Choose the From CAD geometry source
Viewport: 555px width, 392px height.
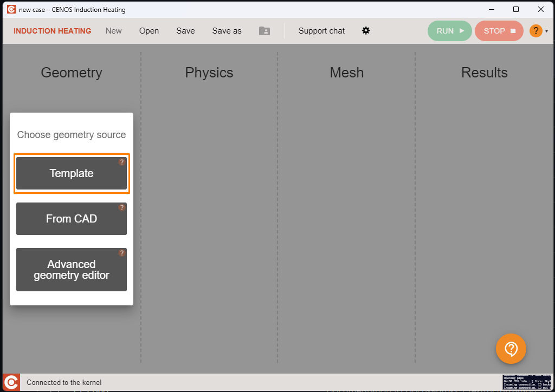coord(71,218)
